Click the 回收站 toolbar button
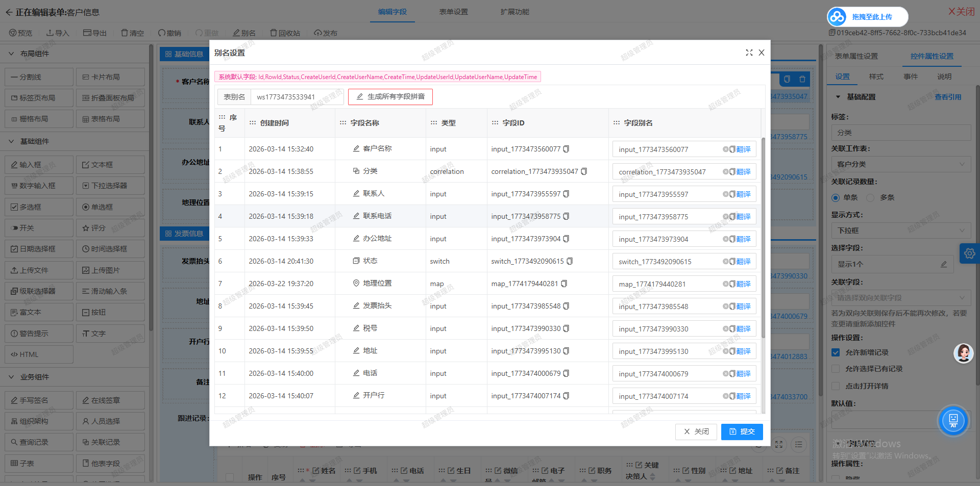 pyautogui.click(x=285, y=33)
